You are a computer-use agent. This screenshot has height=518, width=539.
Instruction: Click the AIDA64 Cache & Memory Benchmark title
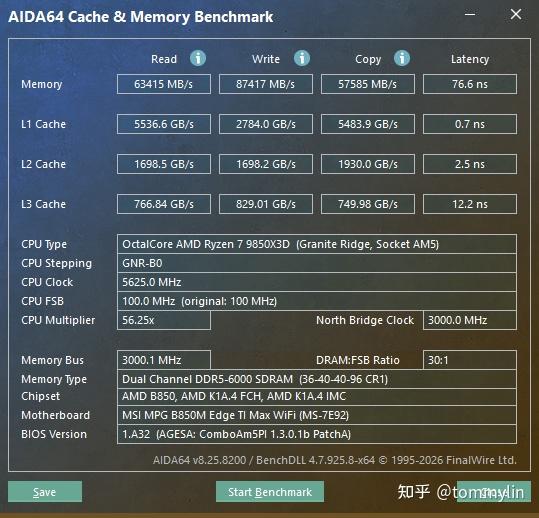141,17
